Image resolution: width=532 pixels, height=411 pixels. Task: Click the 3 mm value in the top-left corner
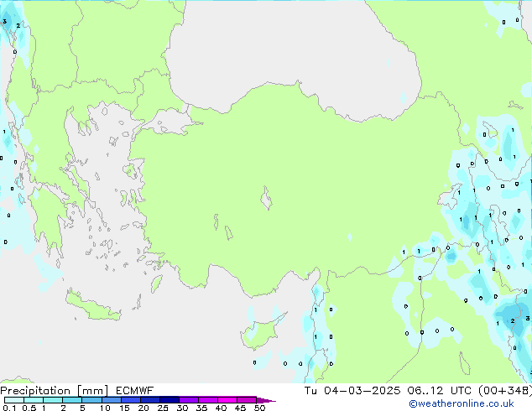click(5, 21)
